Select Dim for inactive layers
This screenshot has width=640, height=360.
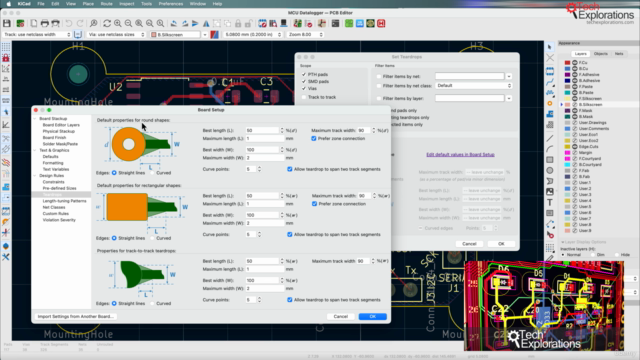(x=593, y=255)
